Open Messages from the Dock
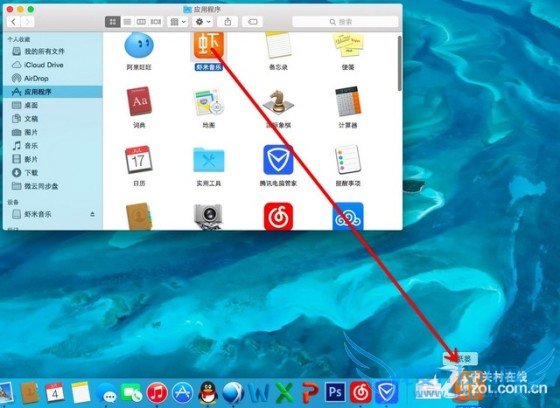 click(106, 393)
